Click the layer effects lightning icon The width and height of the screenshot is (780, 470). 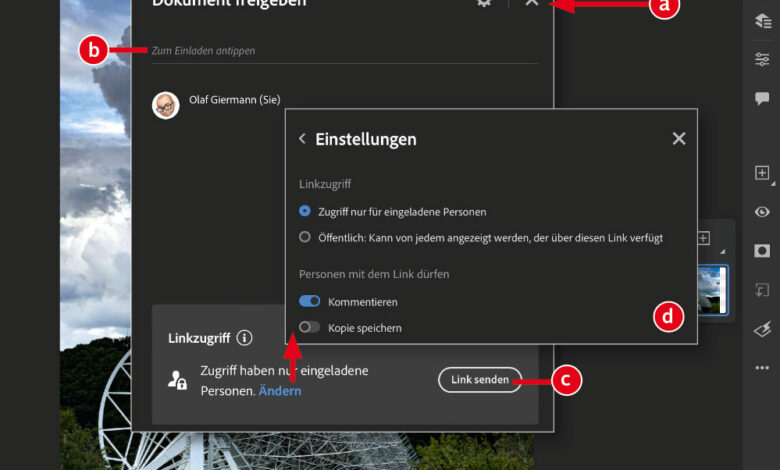pos(762,329)
